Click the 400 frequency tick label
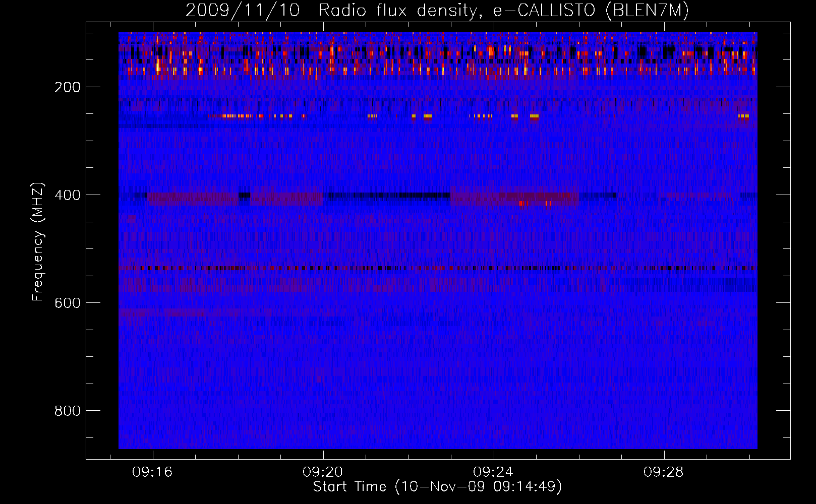 [x=68, y=195]
